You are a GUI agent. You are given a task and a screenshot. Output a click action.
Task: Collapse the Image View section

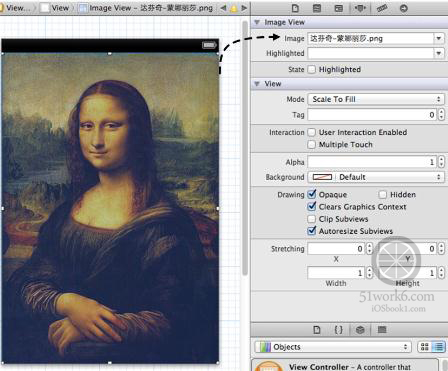click(x=257, y=22)
